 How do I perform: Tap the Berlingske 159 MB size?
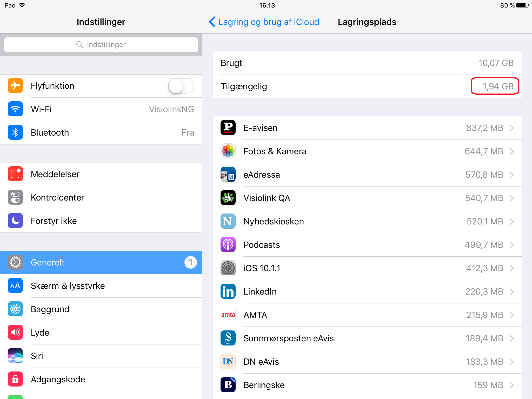click(488, 385)
